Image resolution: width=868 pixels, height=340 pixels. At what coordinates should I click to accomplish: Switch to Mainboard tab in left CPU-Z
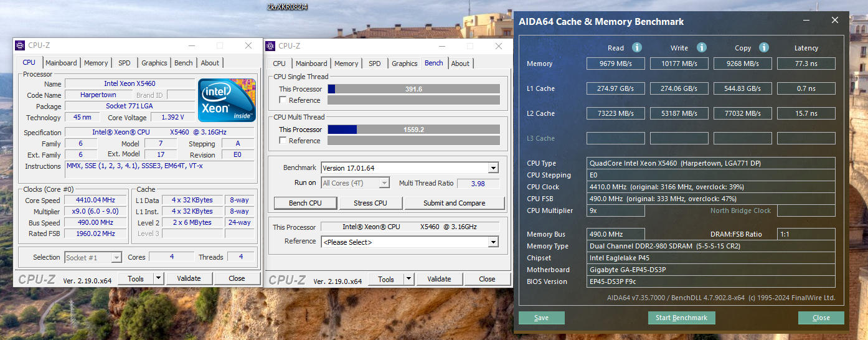(x=61, y=63)
